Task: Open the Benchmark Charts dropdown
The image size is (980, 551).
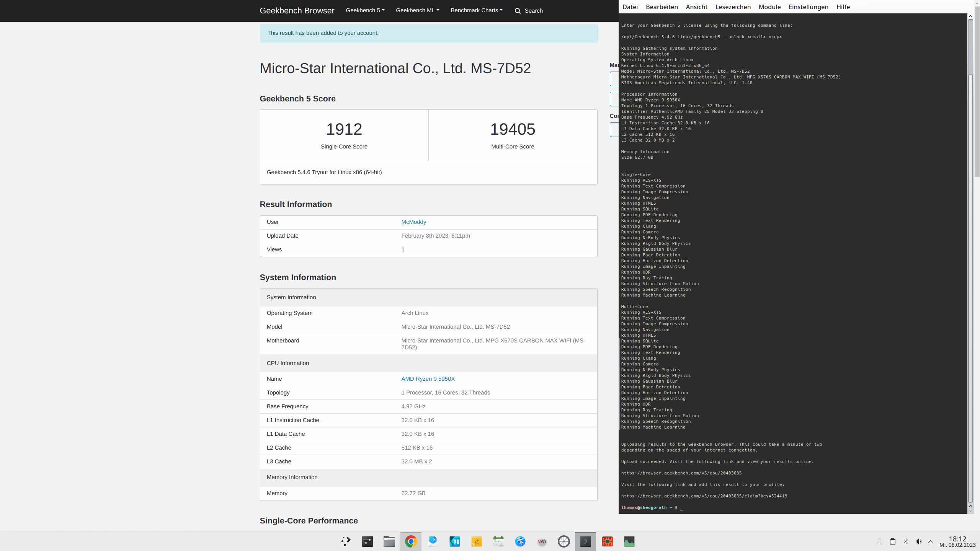Action: (x=477, y=10)
